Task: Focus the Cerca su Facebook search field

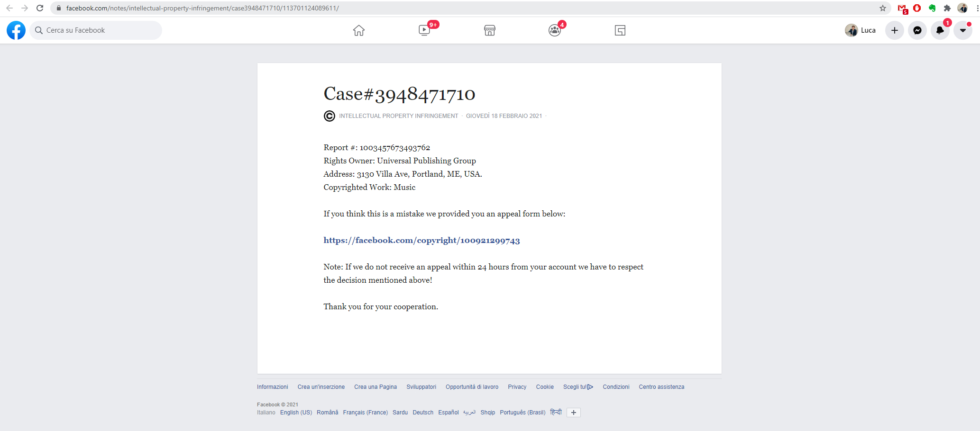Action: click(96, 30)
